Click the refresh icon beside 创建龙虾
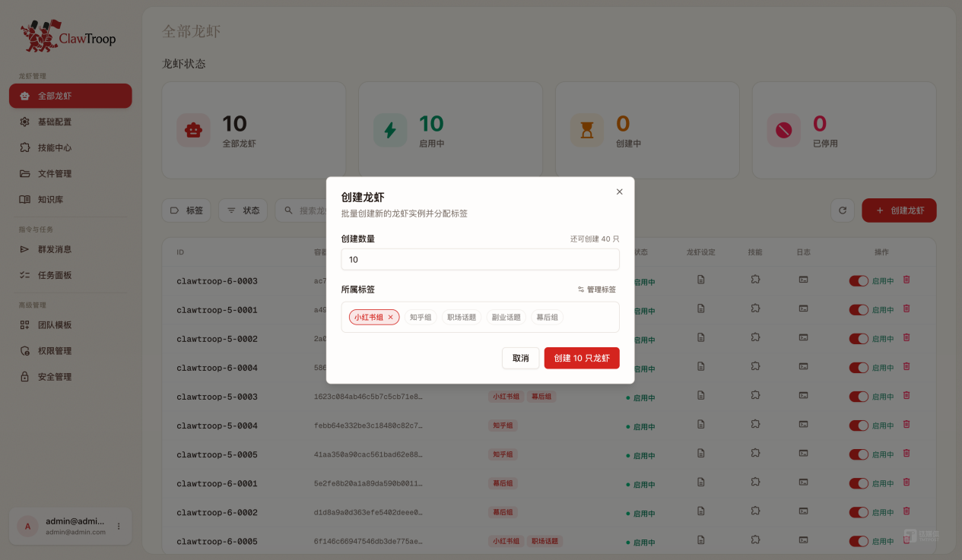The width and height of the screenshot is (962, 560). pos(842,210)
